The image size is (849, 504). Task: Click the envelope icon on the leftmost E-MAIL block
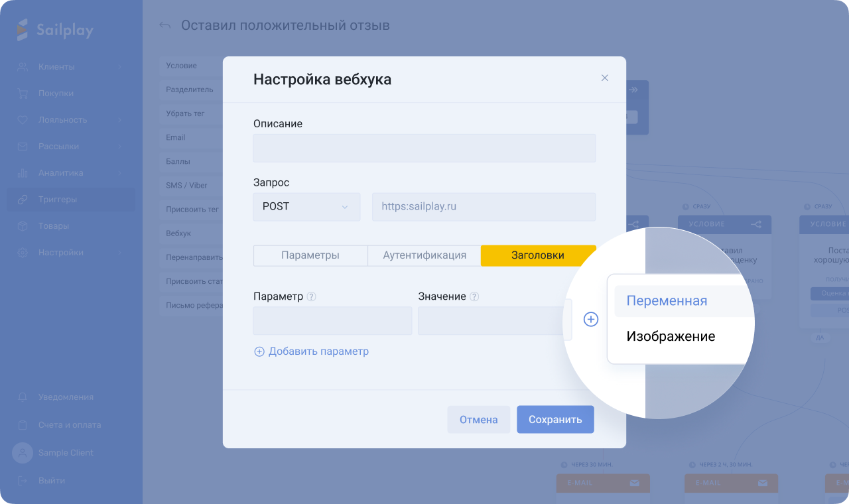(634, 483)
